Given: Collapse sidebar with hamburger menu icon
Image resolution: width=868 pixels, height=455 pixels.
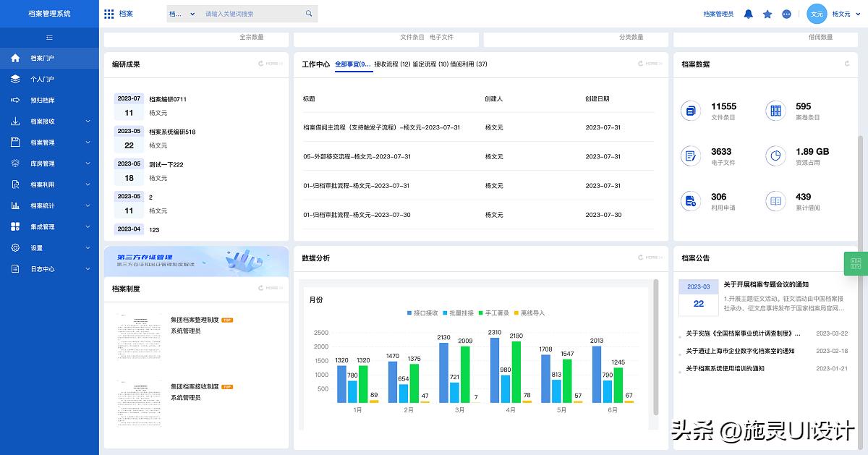Looking at the screenshot, I should pyautogui.click(x=49, y=38).
